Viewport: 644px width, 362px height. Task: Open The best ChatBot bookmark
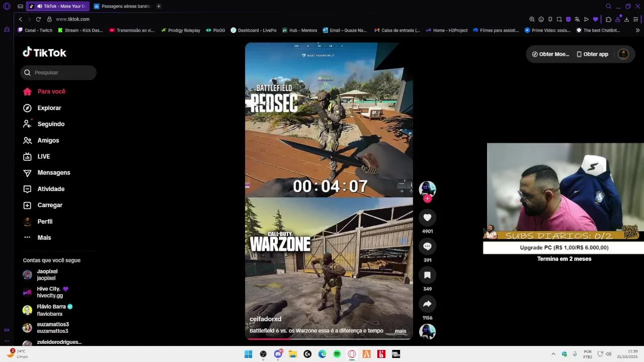point(598,30)
